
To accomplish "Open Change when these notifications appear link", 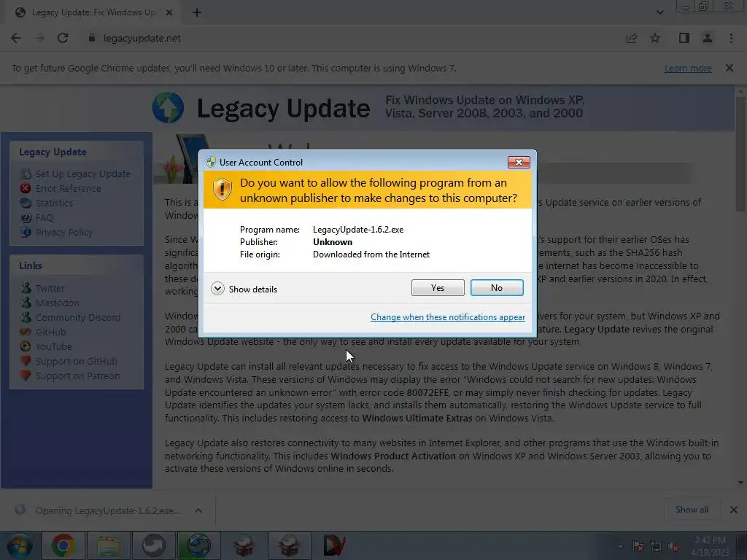I will coord(448,317).
